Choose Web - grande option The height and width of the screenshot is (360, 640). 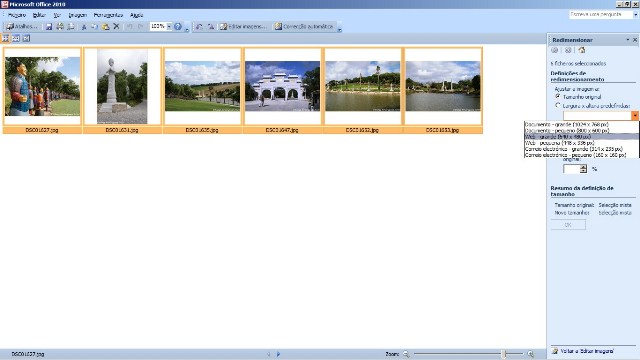point(581,137)
